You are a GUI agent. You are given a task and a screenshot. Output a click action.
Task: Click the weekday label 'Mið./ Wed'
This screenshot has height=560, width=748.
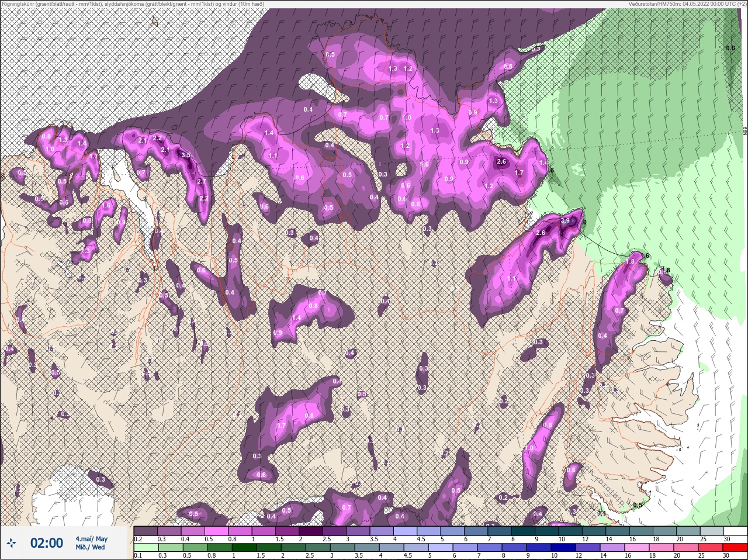click(90, 548)
